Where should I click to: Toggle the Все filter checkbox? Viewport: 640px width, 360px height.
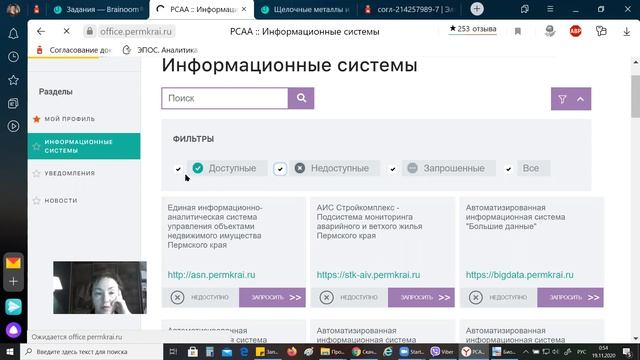click(x=509, y=169)
